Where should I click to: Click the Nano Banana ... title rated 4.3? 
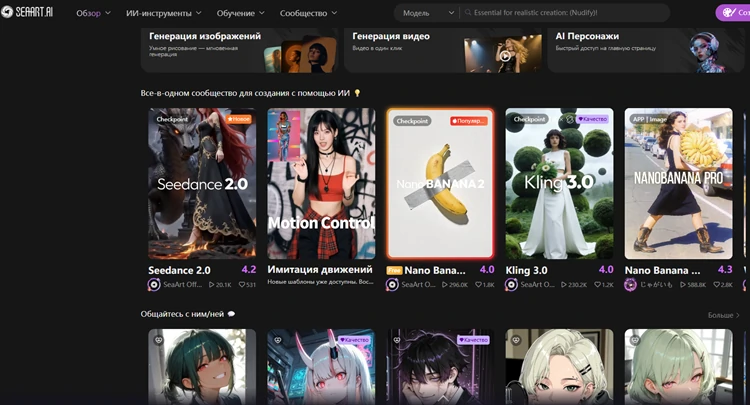point(662,270)
